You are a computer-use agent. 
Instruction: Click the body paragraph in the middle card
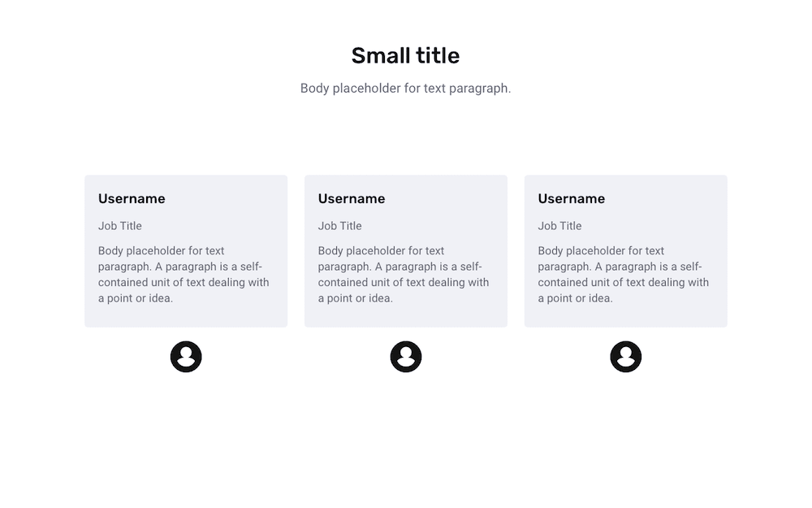pyautogui.click(x=404, y=274)
